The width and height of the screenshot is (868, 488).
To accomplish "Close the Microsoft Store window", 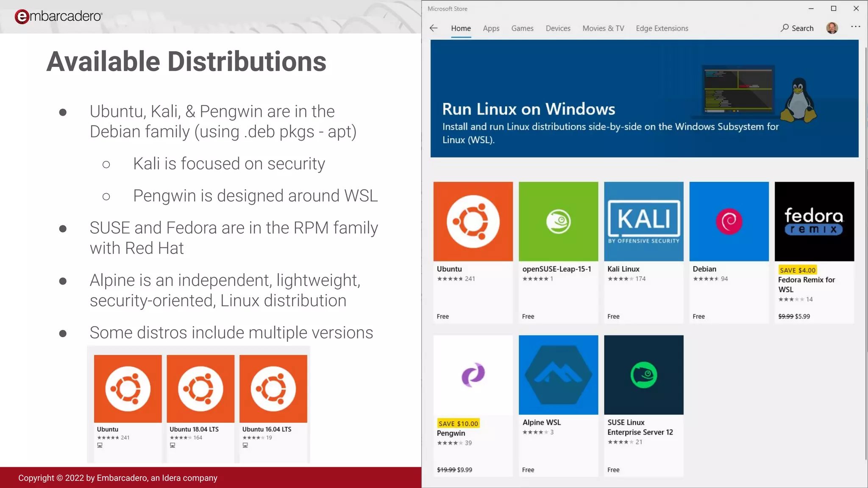I will [856, 8].
